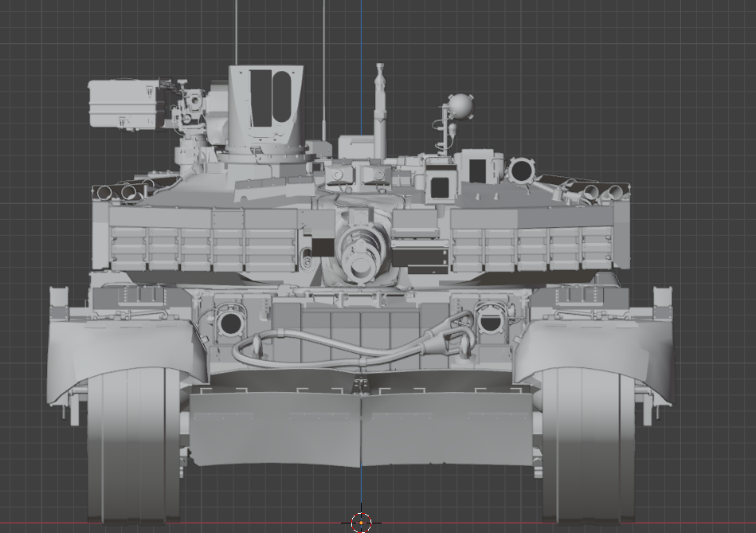The image size is (756, 533).
Task: Select the right turret armor block panel
Action: point(530,239)
